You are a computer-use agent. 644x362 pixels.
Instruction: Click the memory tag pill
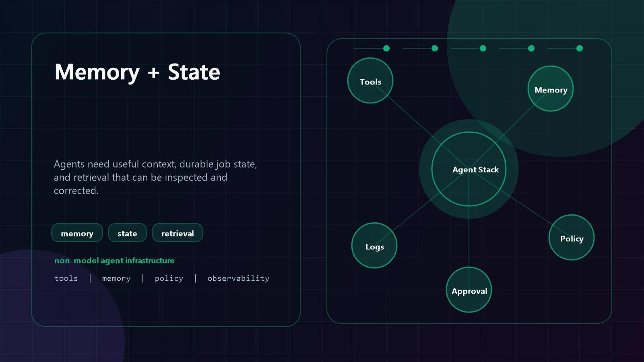coord(77,233)
